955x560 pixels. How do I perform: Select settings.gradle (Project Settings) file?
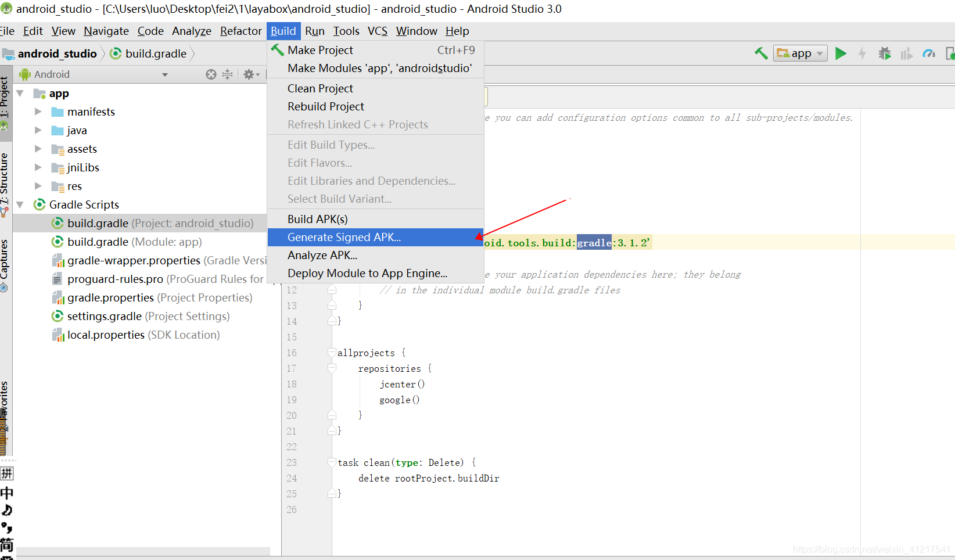click(140, 316)
